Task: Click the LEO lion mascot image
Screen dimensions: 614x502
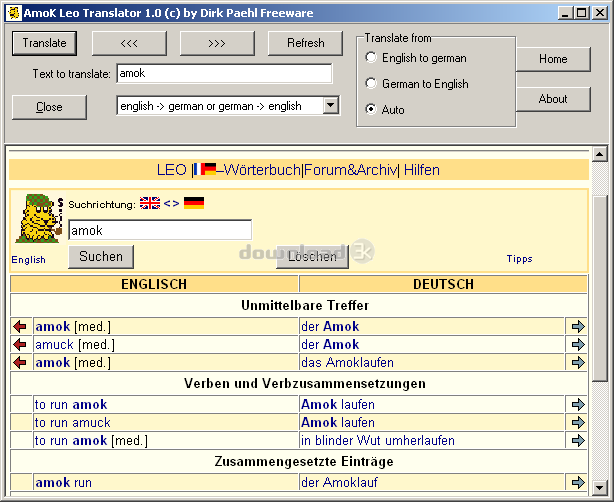Action: point(39,218)
